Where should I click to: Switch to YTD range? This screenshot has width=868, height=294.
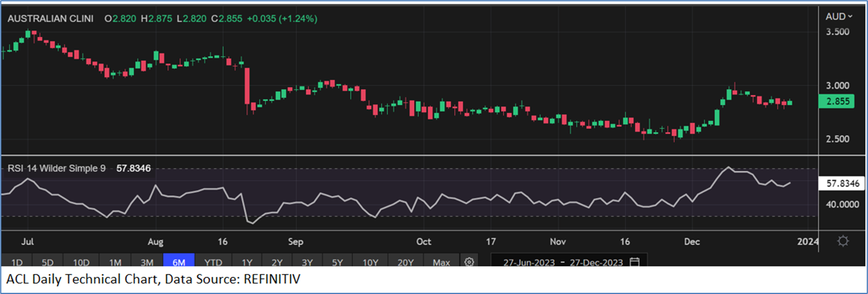[213, 262]
